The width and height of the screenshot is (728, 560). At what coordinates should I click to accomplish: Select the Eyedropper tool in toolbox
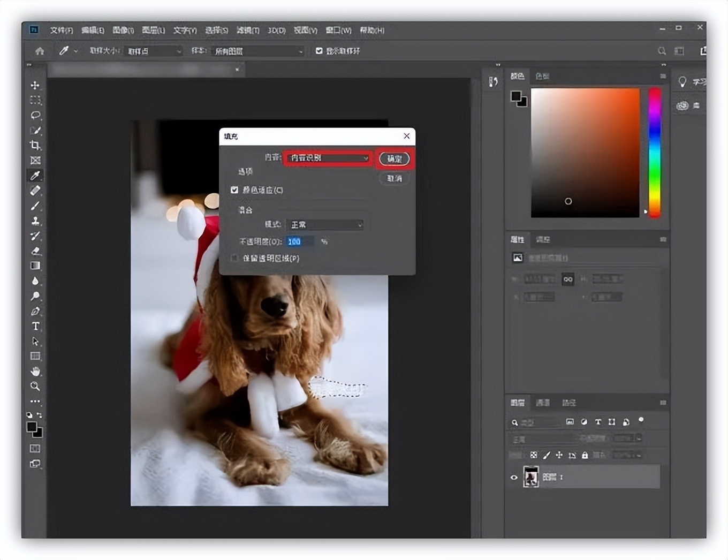click(x=35, y=176)
